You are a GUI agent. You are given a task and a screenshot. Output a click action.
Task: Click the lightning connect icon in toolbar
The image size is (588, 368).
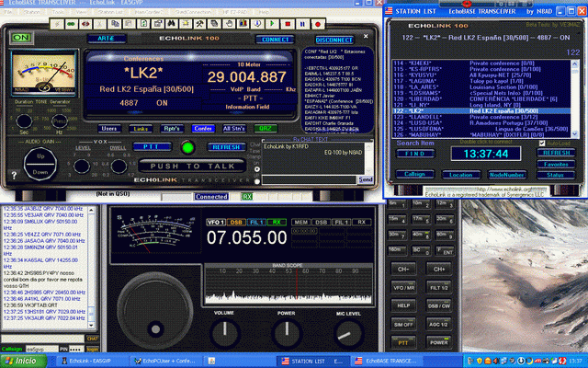[57, 25]
